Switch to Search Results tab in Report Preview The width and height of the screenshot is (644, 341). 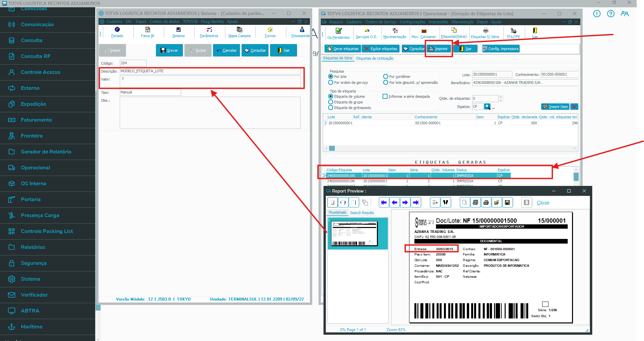pos(362,213)
